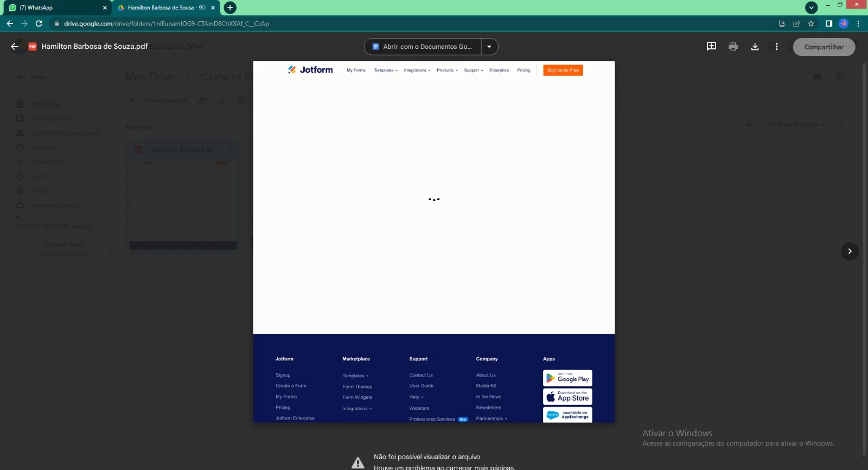Viewport: 868px width, 470px height.
Task: Open Integrations menu in Jotform header
Action: click(417, 70)
